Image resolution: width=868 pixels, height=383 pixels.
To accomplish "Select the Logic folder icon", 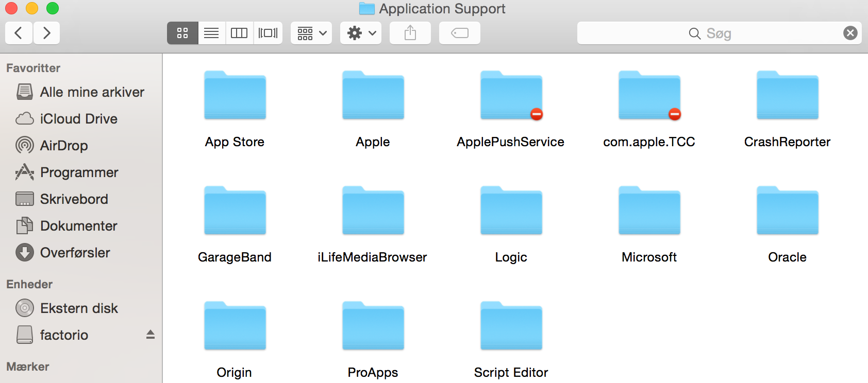I will pyautogui.click(x=511, y=211).
